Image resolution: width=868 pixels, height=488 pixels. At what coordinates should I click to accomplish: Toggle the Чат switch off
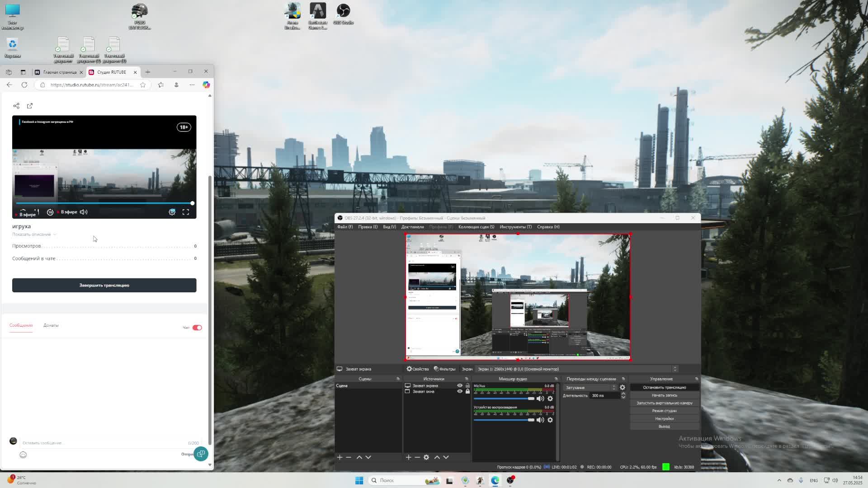tap(197, 328)
